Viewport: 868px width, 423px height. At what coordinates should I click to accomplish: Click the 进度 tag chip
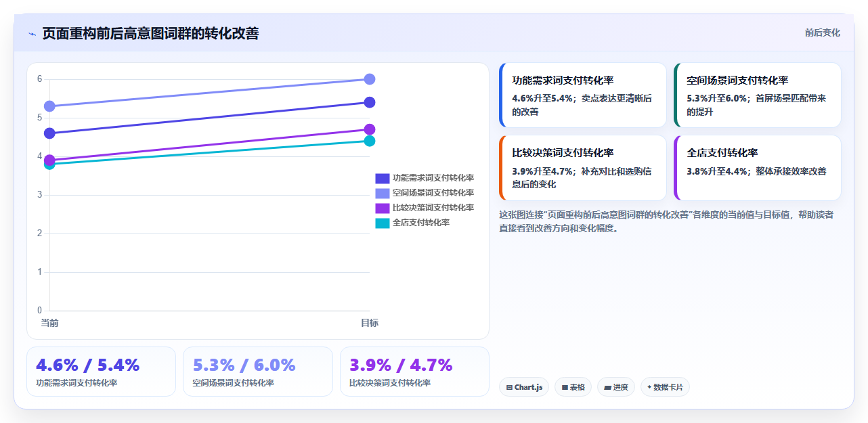616,387
